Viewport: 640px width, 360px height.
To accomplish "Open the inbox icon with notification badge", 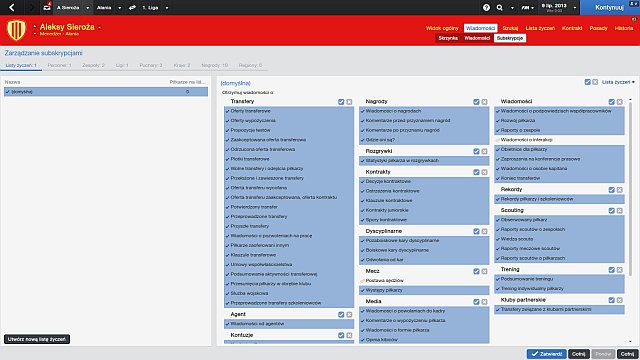I will coord(47,7).
